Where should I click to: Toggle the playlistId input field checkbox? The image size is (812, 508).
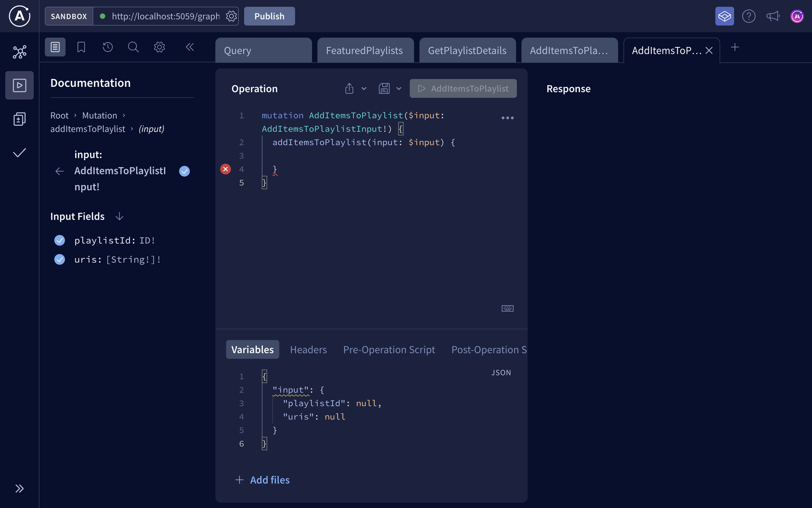[60, 240]
